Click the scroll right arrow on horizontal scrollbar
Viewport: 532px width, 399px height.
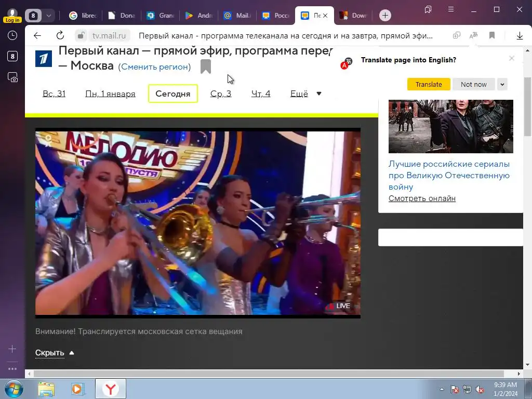tap(519, 374)
